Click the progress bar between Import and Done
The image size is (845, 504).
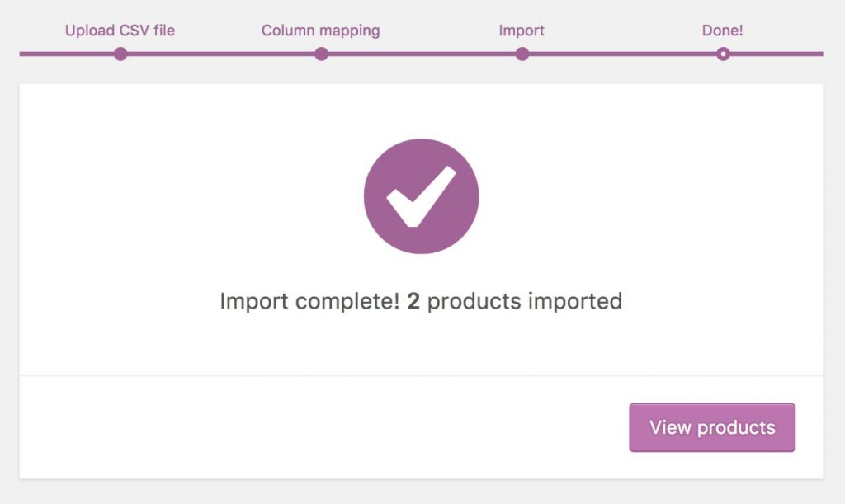pos(623,54)
